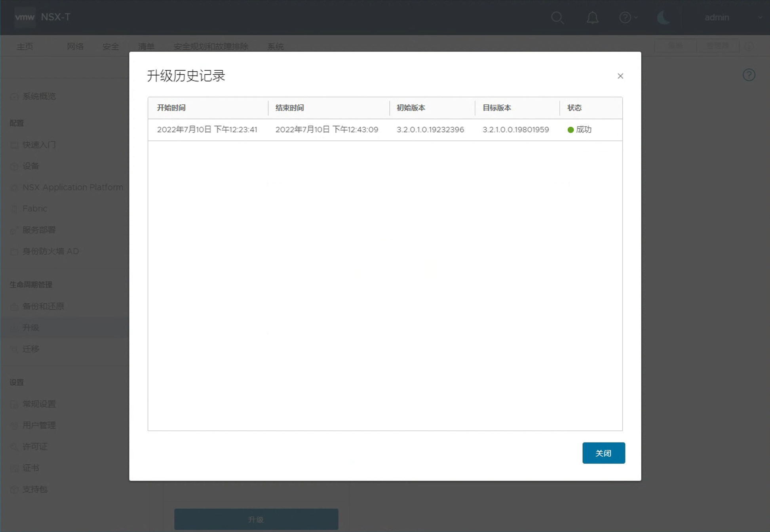Image resolution: width=770 pixels, height=532 pixels.
Task: Click the 开始时间 column header
Action: [171, 108]
